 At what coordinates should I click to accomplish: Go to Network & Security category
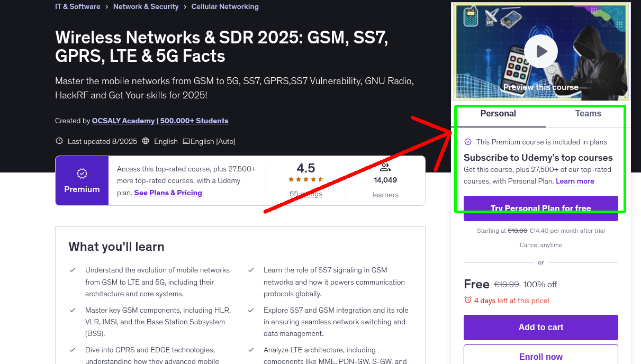pyautogui.click(x=146, y=7)
